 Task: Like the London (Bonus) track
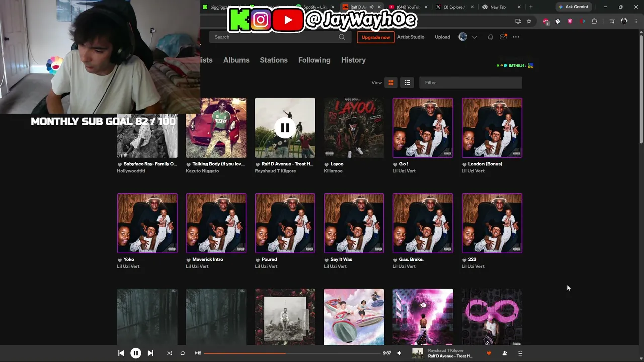(x=464, y=164)
